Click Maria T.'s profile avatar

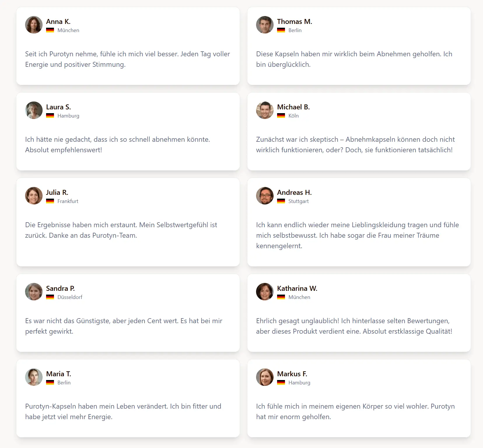point(34,377)
